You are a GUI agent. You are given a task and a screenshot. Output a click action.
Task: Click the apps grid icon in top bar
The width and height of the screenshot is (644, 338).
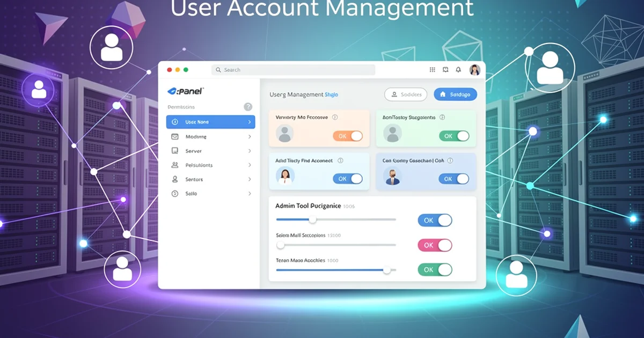(x=433, y=70)
